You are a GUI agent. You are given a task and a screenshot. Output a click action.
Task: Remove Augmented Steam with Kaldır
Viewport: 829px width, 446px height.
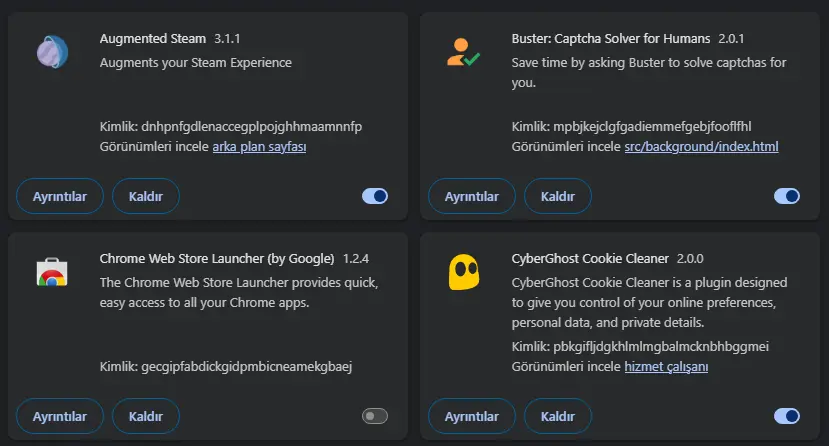[145, 196]
